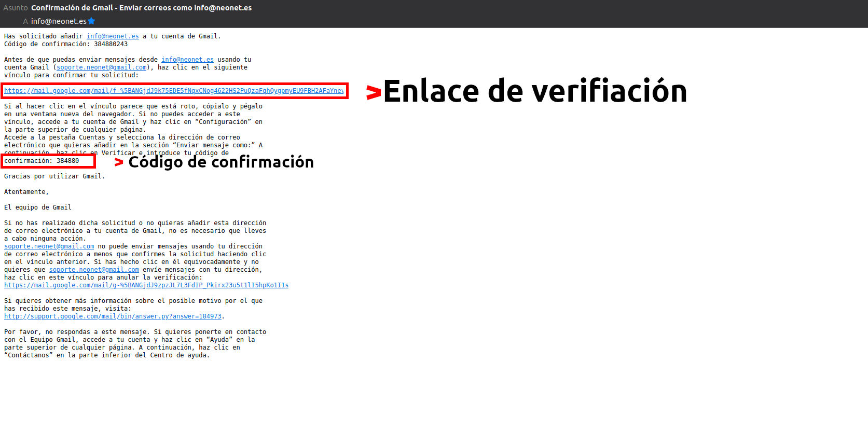Click the red arrow before "Enlace de verifiación"
Image resolution: width=868 pixels, height=445 pixels.
pos(374,92)
